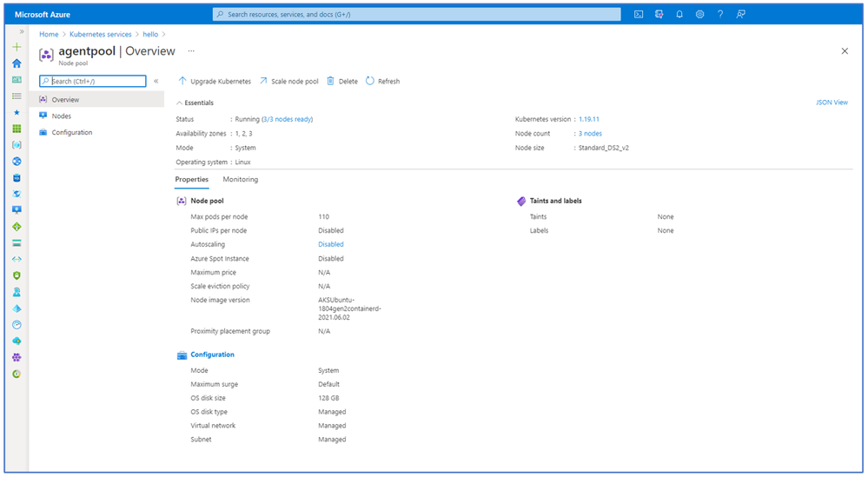Open Virtual networks icon in sidebar
Viewport: 868px width, 477px height.
17,259
